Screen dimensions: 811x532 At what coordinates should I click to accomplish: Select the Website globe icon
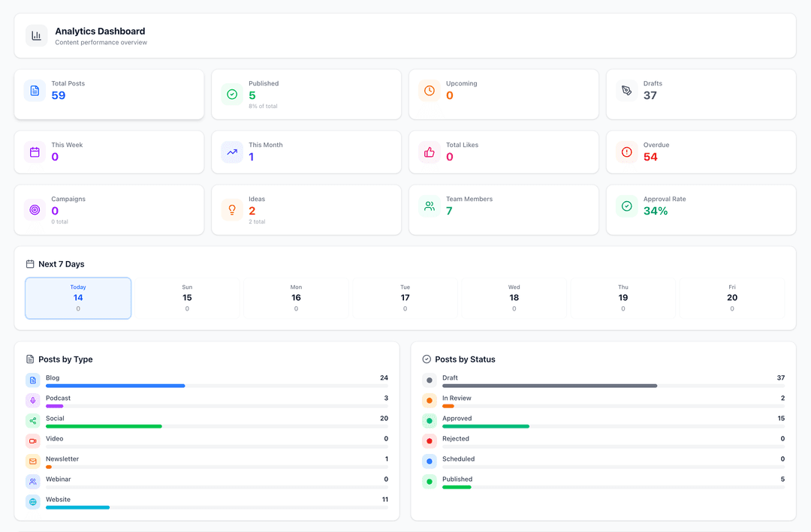coord(32,502)
